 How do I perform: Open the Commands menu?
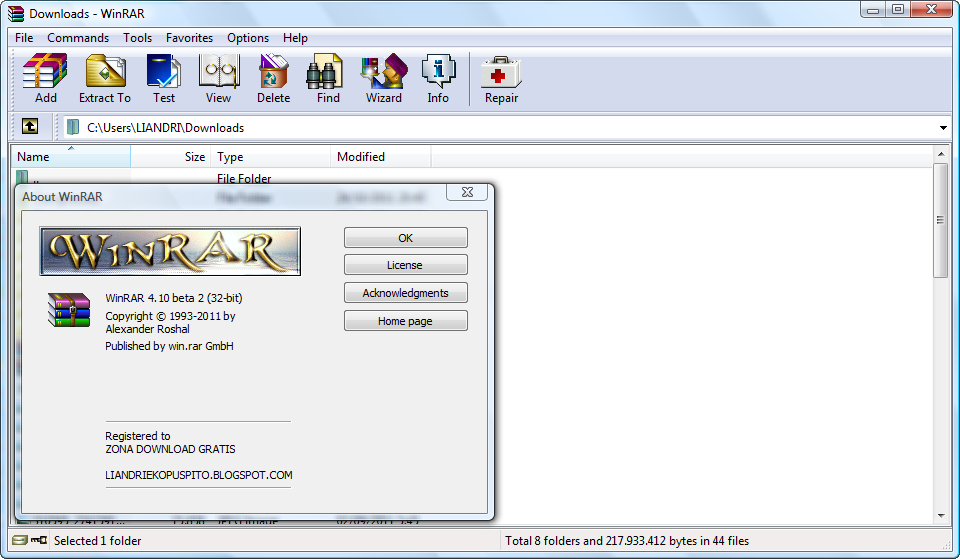click(78, 38)
